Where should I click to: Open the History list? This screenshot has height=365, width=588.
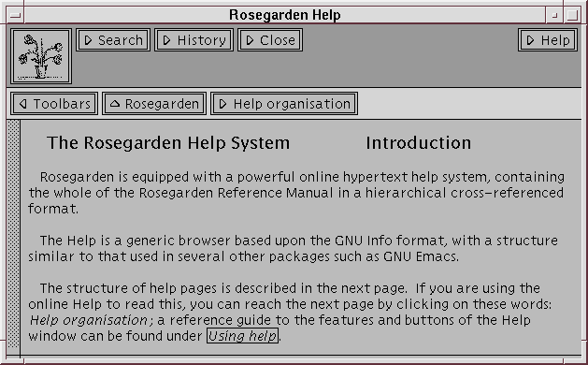click(x=194, y=40)
